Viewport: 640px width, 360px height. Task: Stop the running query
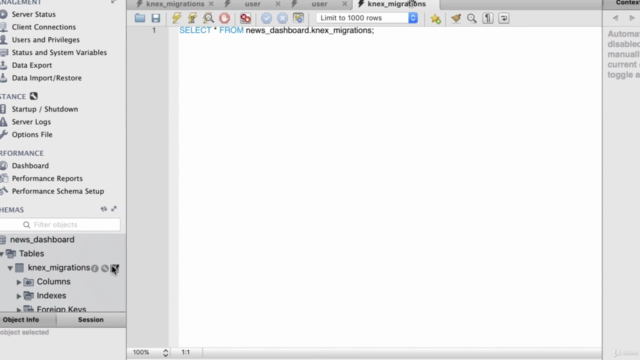pyautogui.click(x=224, y=18)
